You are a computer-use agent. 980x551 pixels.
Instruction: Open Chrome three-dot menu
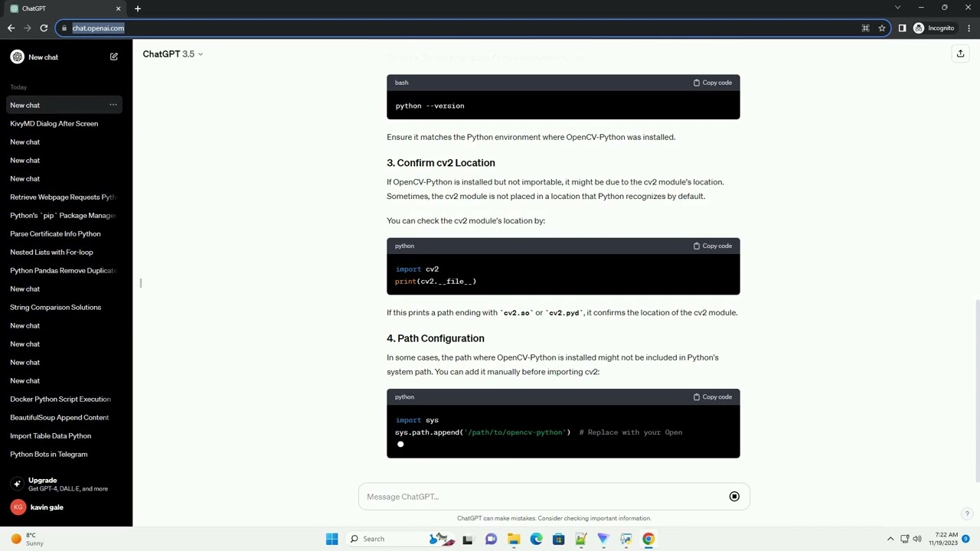(x=969, y=28)
